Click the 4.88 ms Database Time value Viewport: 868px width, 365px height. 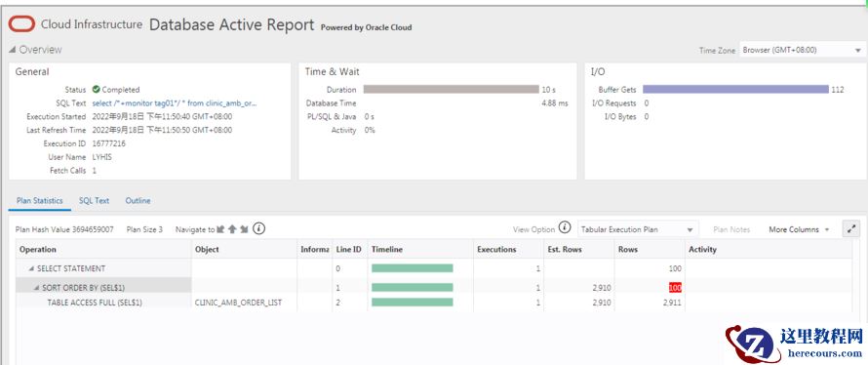[555, 103]
